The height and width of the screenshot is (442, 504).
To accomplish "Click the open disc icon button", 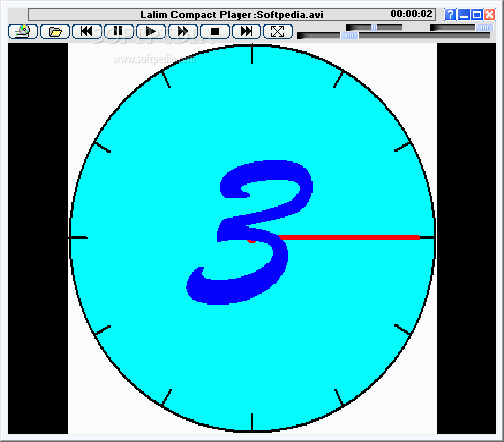I will 23,31.
